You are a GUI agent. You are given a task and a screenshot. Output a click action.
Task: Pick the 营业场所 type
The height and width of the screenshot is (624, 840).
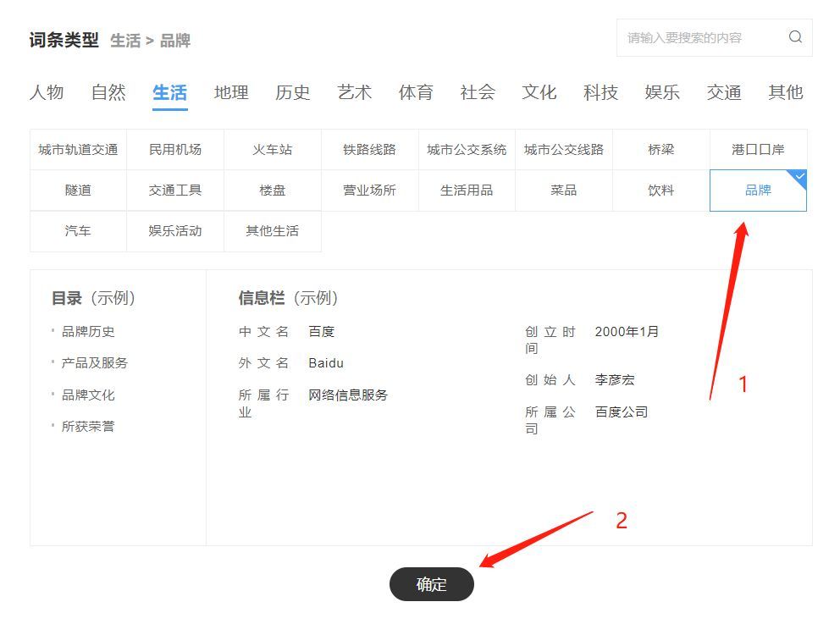(x=369, y=191)
